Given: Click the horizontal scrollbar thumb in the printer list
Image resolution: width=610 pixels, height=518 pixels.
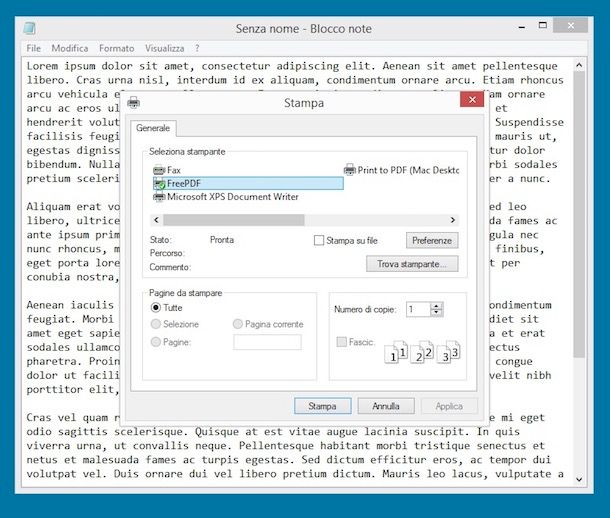Looking at the screenshot, I should pyautogui.click(x=233, y=220).
